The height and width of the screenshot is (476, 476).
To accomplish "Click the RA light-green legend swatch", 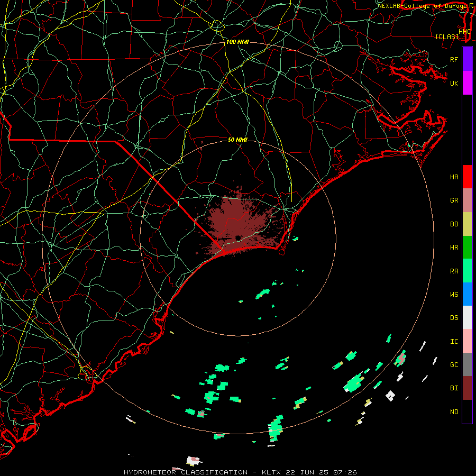I will coord(467,271).
